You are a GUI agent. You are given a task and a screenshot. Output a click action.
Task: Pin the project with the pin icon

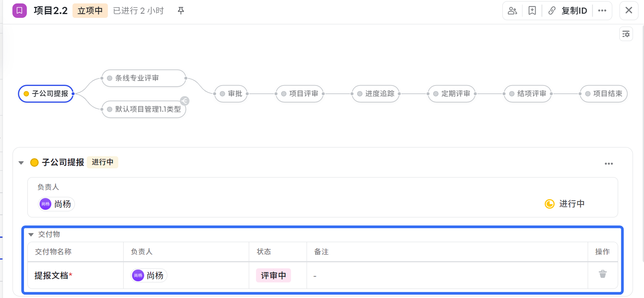(181, 11)
